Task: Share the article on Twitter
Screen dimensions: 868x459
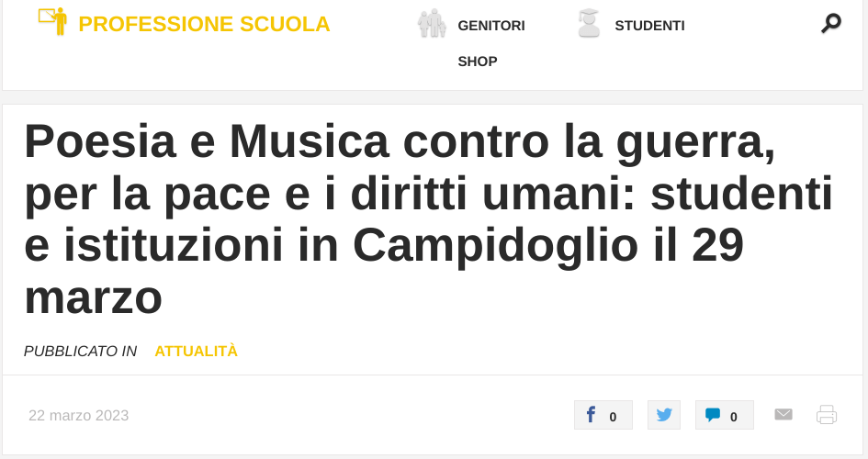Action: coord(663,415)
